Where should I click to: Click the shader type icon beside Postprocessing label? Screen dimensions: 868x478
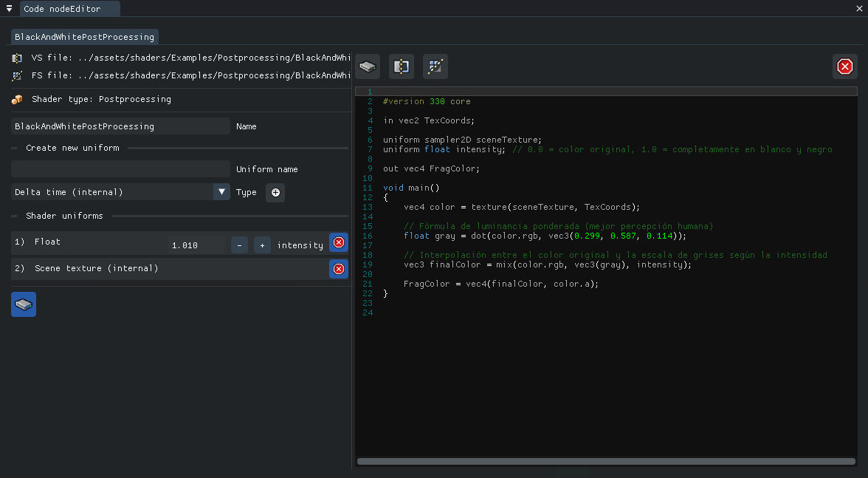[18, 99]
